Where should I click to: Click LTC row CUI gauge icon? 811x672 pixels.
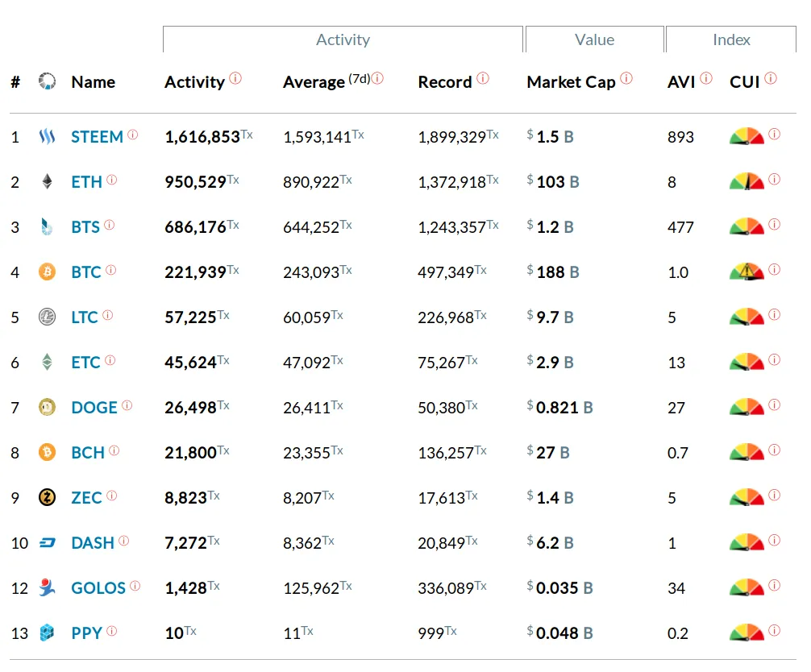click(x=747, y=317)
